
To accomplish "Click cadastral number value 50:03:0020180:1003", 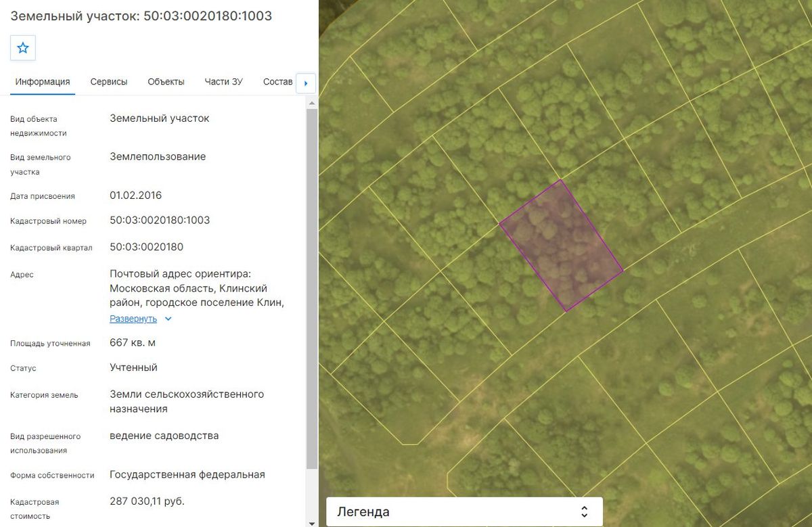I will [x=160, y=220].
